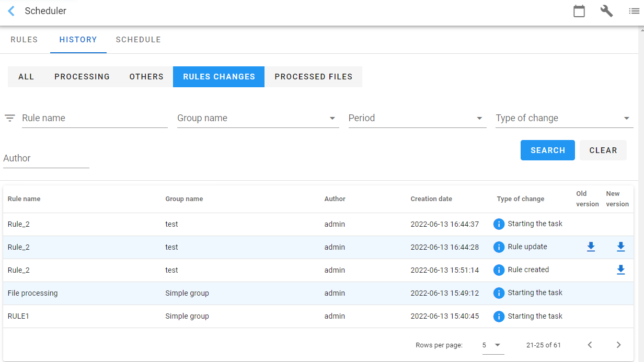This screenshot has height=362, width=644.
Task: Download new version of Rule created row
Action: [620, 270]
